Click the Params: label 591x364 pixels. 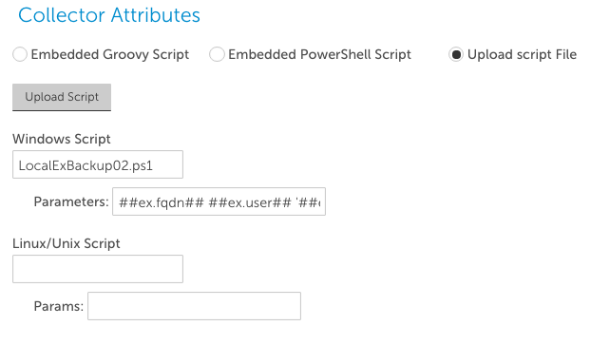point(58,306)
